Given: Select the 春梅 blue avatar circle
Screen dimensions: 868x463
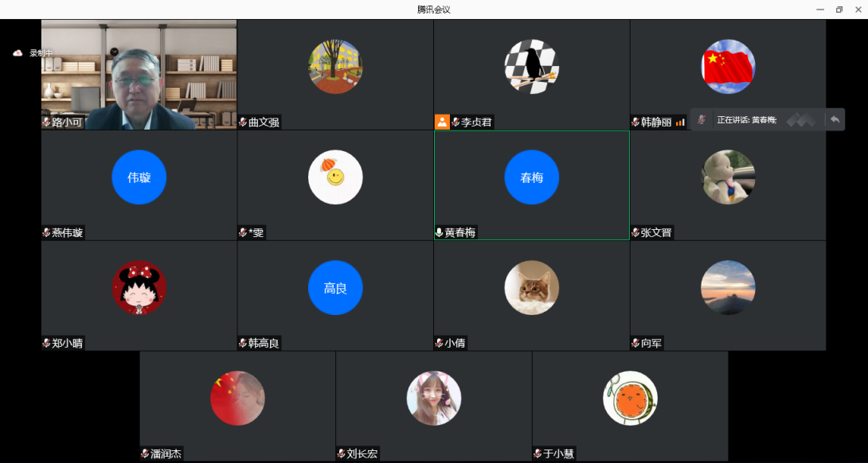Looking at the screenshot, I should click(531, 177).
